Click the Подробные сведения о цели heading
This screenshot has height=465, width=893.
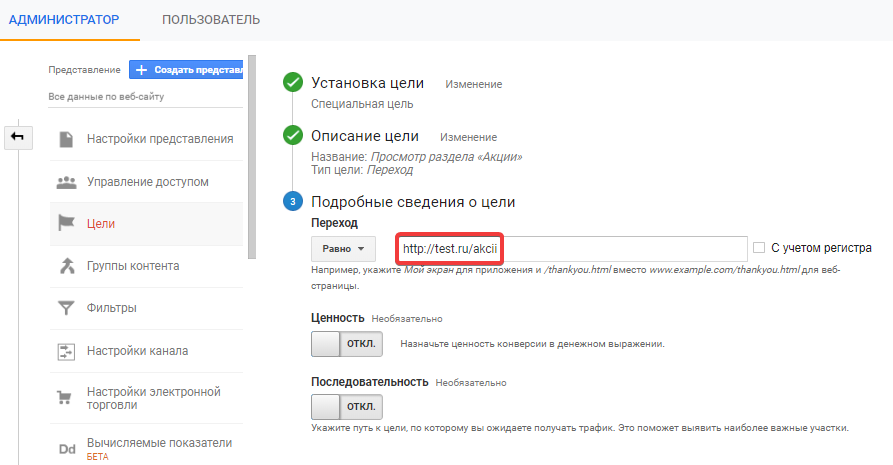click(x=413, y=202)
